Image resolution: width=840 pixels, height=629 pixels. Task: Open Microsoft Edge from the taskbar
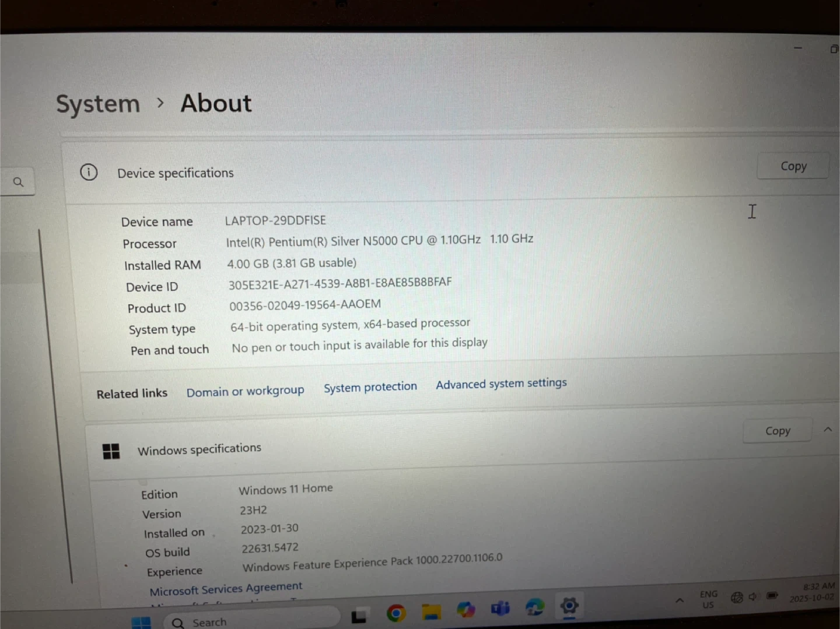pyautogui.click(x=534, y=607)
